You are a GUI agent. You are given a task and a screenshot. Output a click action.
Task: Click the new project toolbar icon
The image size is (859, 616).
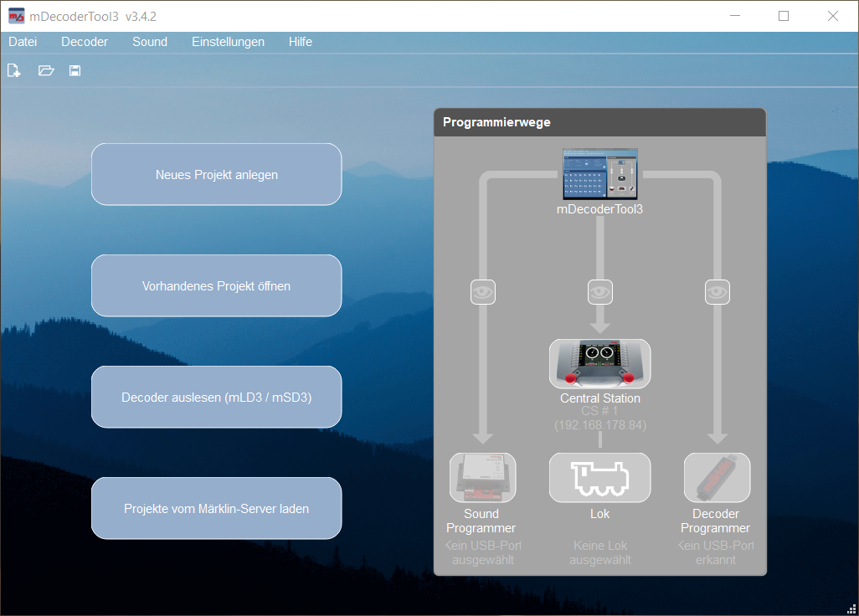tap(13, 70)
